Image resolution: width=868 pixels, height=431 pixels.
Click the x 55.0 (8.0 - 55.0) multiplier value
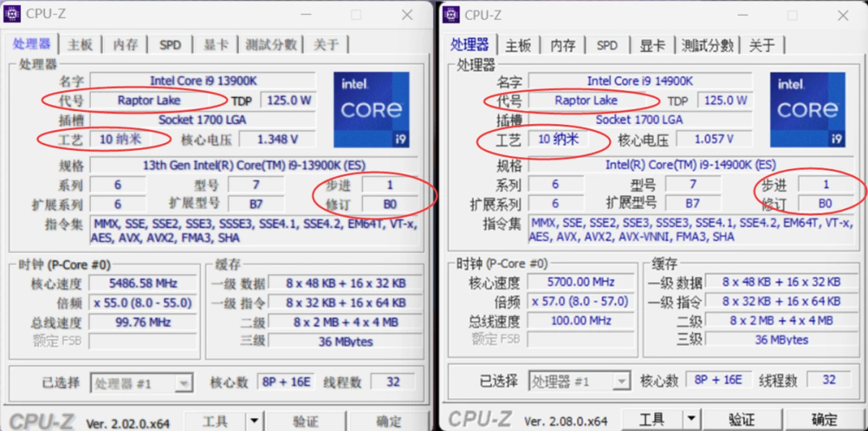tap(143, 302)
